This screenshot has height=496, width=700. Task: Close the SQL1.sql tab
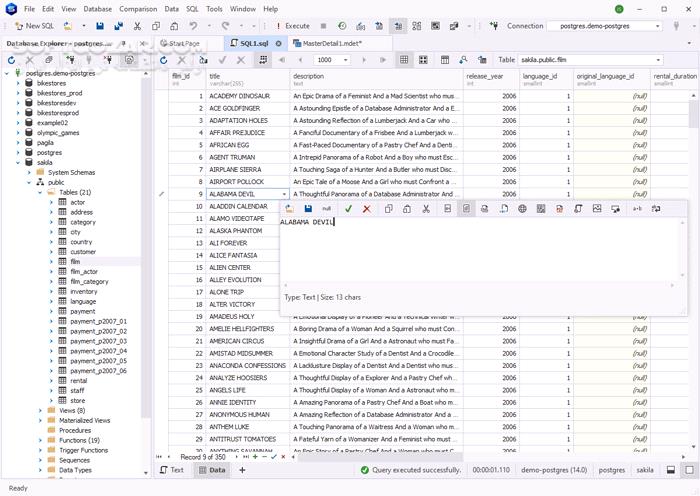click(279, 43)
